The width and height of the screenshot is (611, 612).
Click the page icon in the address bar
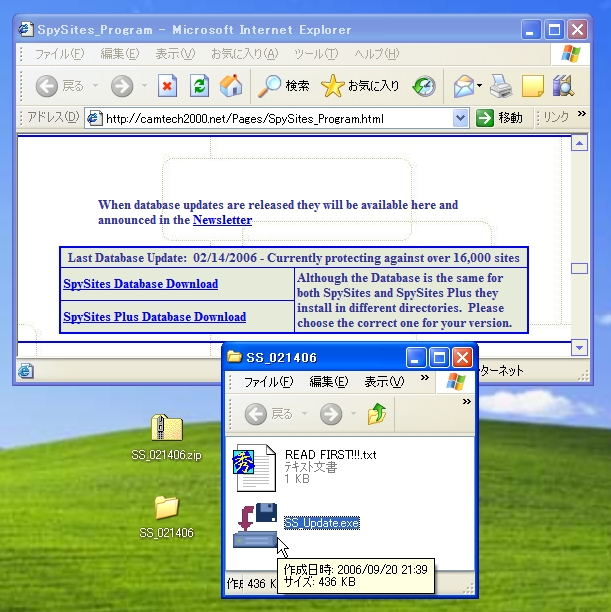pyautogui.click(x=95, y=118)
